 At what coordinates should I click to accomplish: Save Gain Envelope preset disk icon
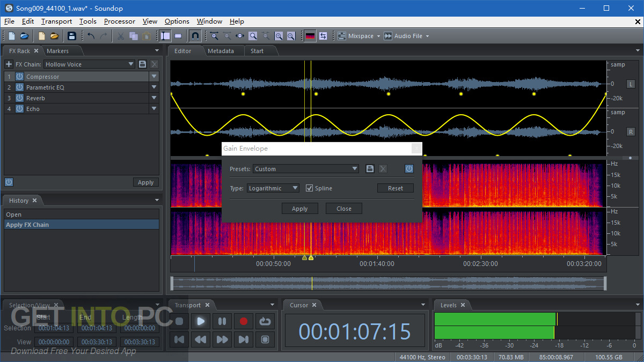370,168
